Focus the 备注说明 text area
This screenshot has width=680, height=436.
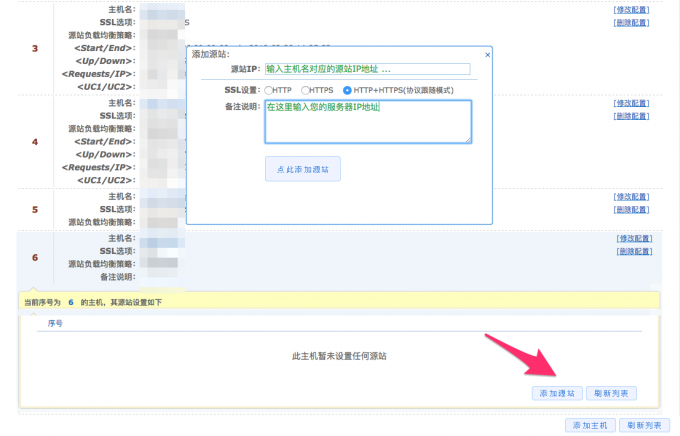coord(367,121)
